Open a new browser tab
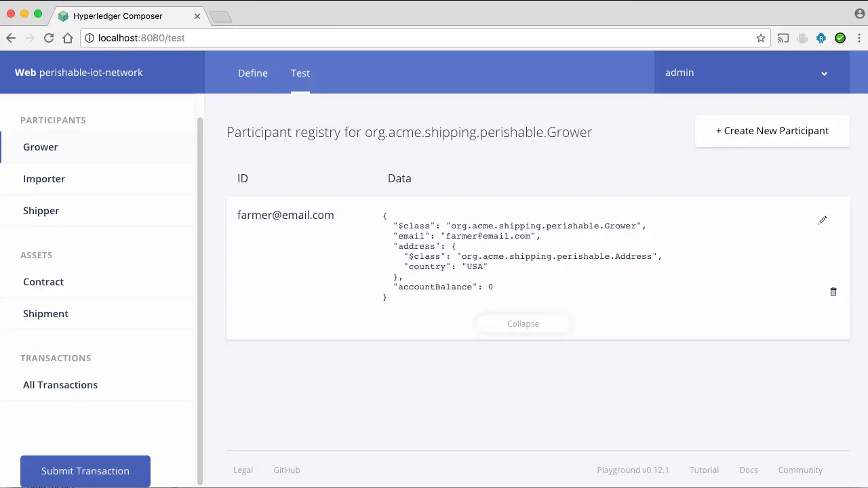Screen dimensions: 868x488 point(220,17)
